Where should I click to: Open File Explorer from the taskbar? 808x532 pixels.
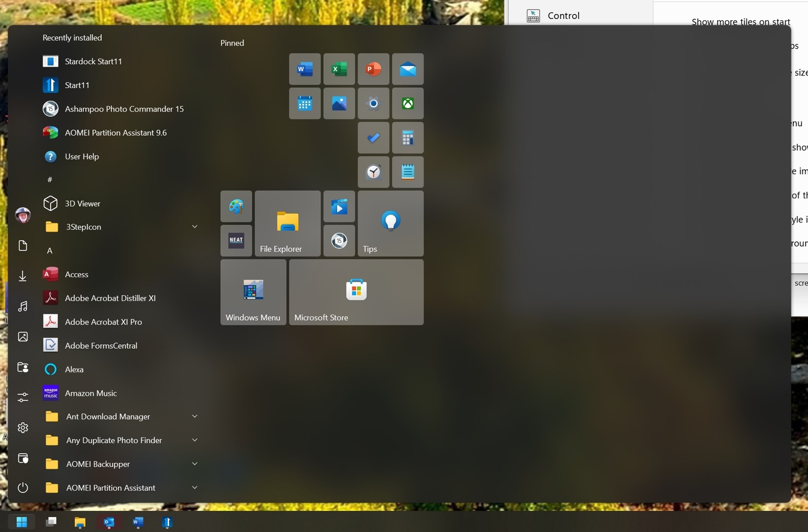[x=80, y=522]
